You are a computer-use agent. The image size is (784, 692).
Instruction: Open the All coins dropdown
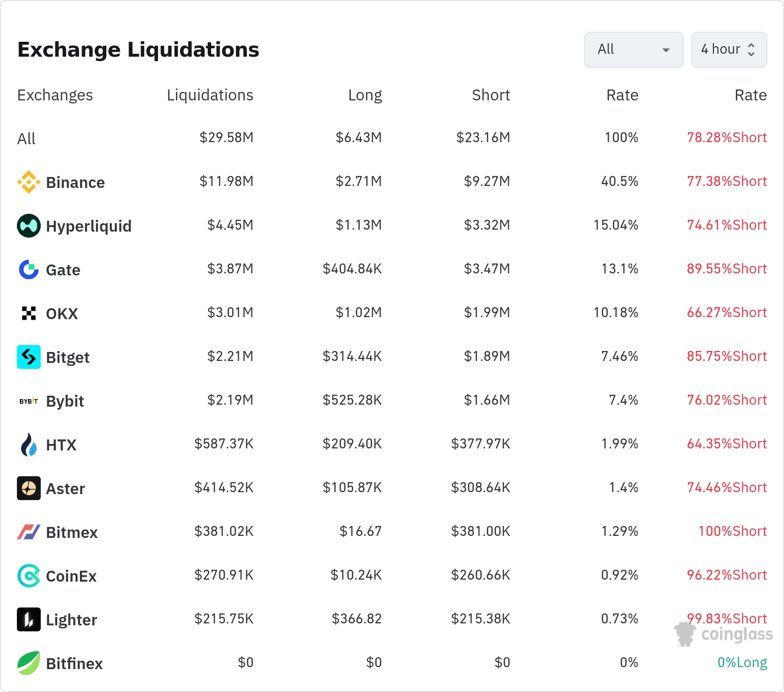633,49
